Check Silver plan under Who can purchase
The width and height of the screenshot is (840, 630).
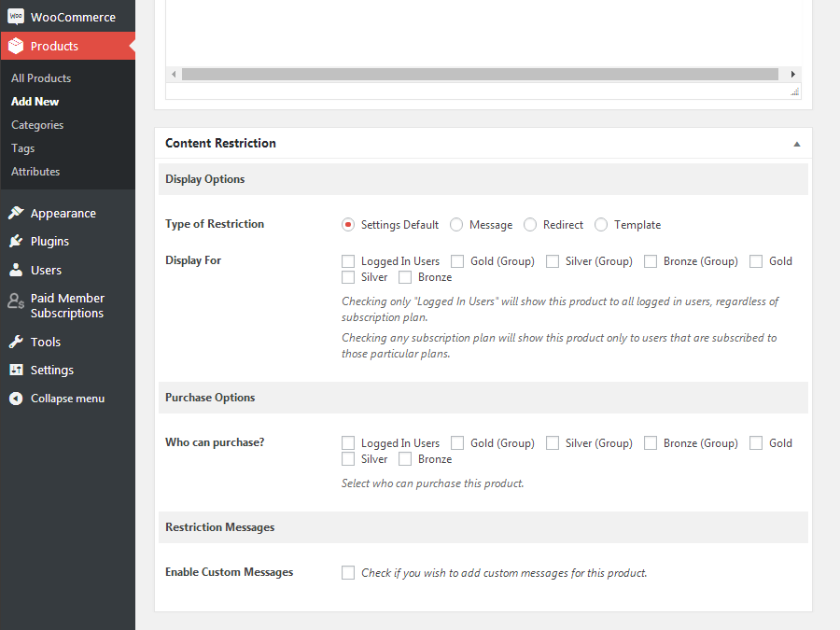click(348, 459)
